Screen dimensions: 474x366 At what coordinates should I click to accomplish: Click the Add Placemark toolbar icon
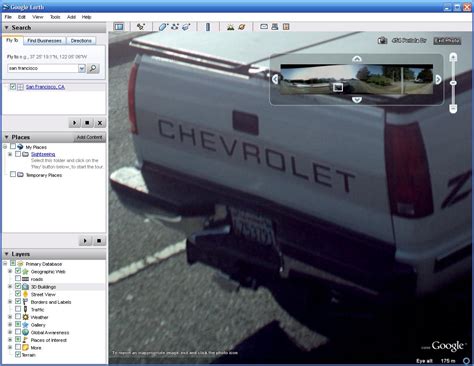click(141, 27)
